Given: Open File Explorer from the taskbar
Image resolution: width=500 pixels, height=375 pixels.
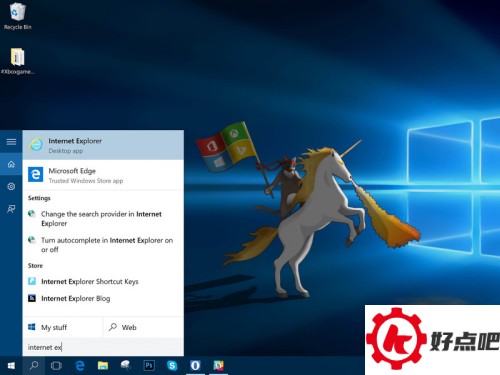Looking at the screenshot, I should (103, 366).
